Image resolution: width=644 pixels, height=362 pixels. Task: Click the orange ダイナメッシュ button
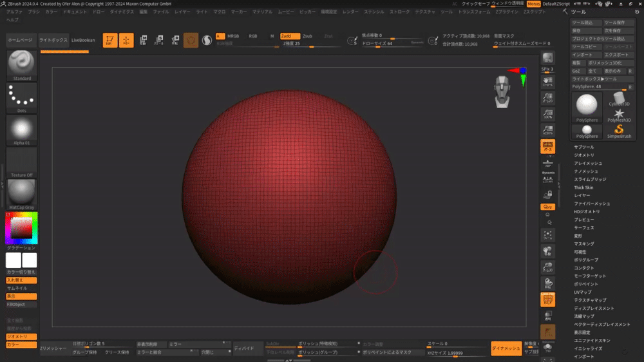(x=506, y=348)
